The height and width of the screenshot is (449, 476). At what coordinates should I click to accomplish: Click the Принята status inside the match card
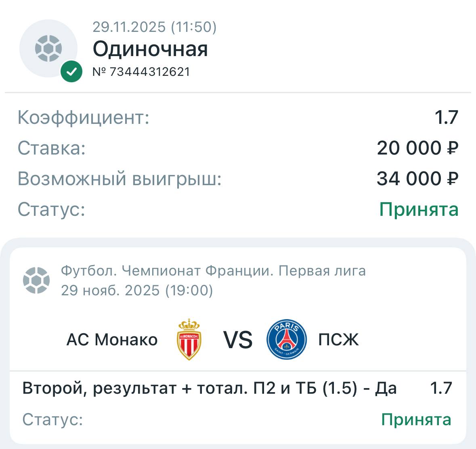(x=416, y=420)
